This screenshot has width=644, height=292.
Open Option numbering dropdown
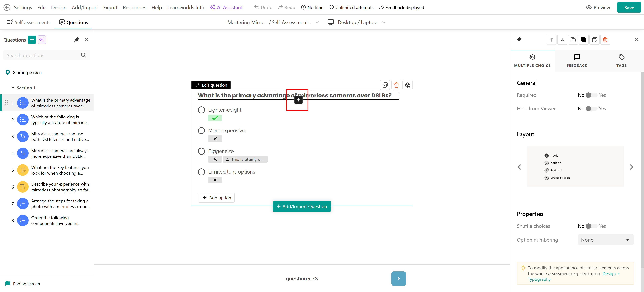[605, 240]
